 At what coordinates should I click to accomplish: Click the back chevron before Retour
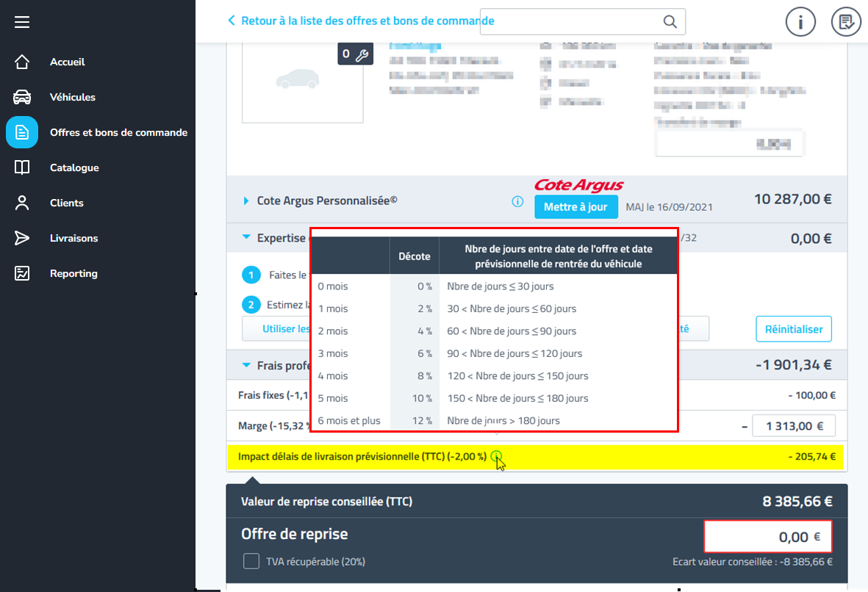point(232,21)
